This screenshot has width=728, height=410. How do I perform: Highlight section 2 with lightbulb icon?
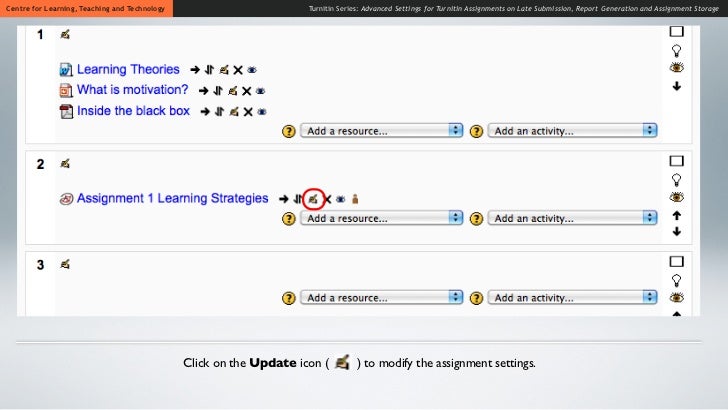(676, 180)
